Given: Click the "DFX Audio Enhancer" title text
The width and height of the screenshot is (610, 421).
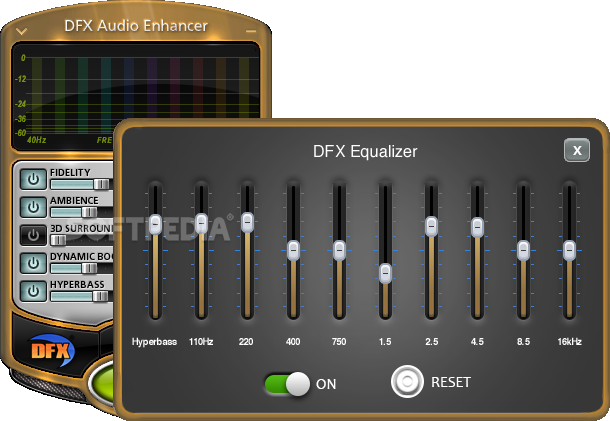Looking at the screenshot, I should 136,26.
